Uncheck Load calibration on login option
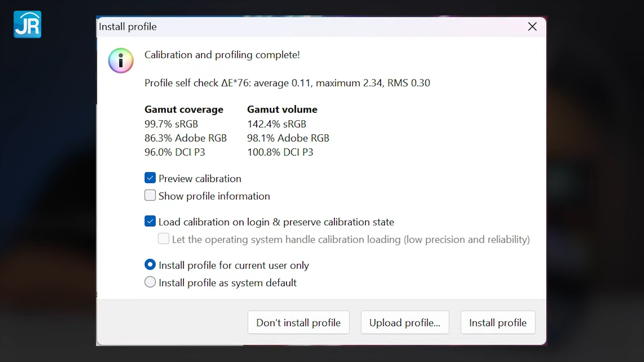 pos(150,222)
